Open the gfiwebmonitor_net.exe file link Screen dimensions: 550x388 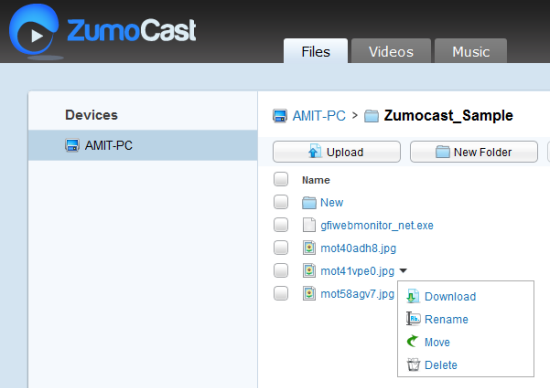pos(377,225)
